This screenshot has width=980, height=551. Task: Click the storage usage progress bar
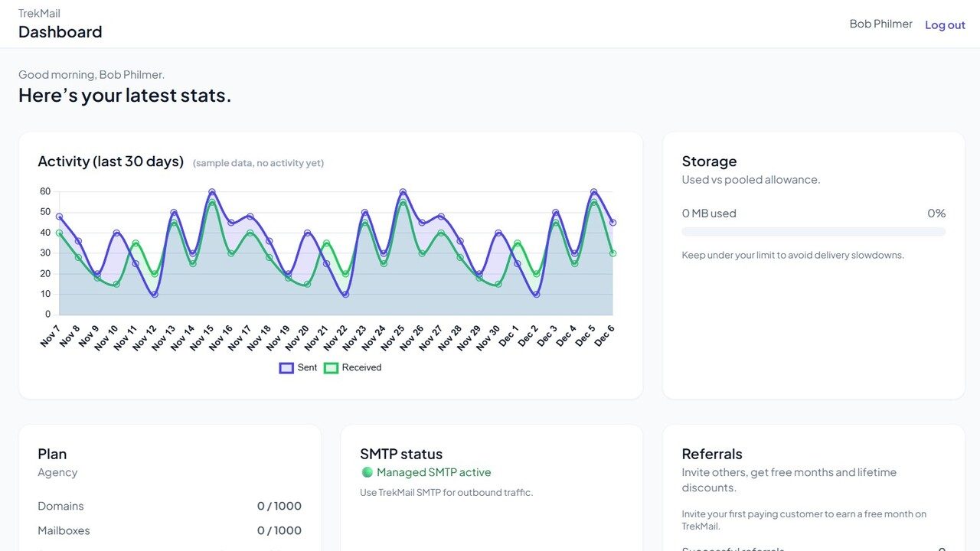click(x=813, y=232)
